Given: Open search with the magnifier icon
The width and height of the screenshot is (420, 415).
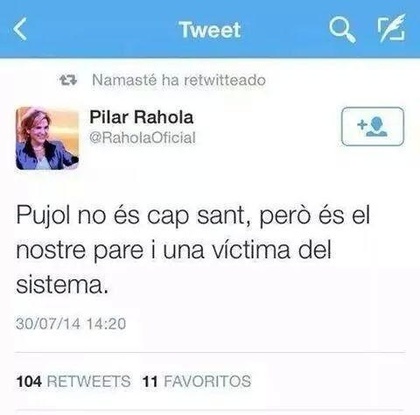Looking at the screenshot, I should (342, 30).
